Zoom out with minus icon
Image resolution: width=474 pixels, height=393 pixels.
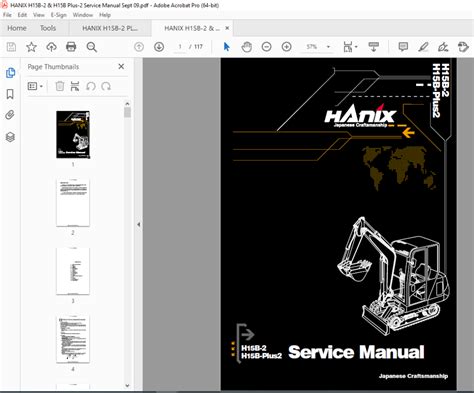click(266, 47)
